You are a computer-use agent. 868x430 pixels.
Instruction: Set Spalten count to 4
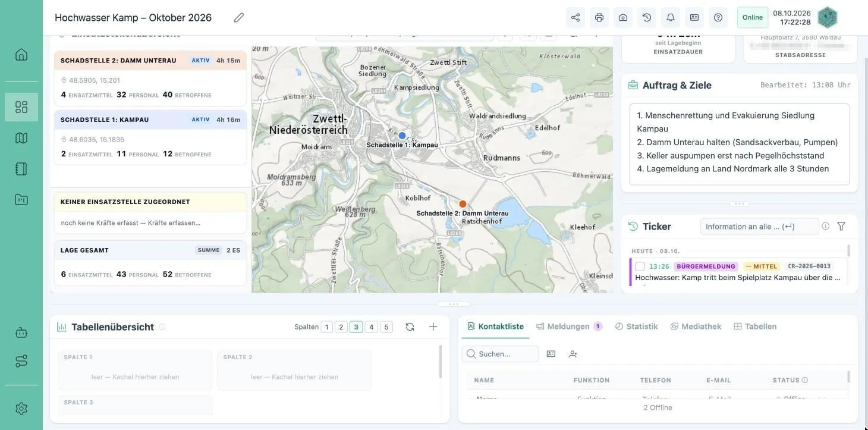tap(371, 327)
